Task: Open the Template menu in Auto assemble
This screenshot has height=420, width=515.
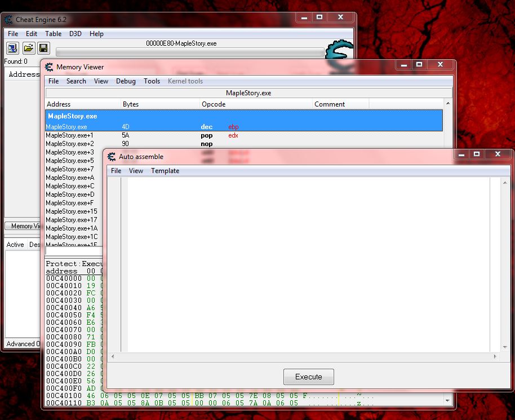Action: (165, 170)
